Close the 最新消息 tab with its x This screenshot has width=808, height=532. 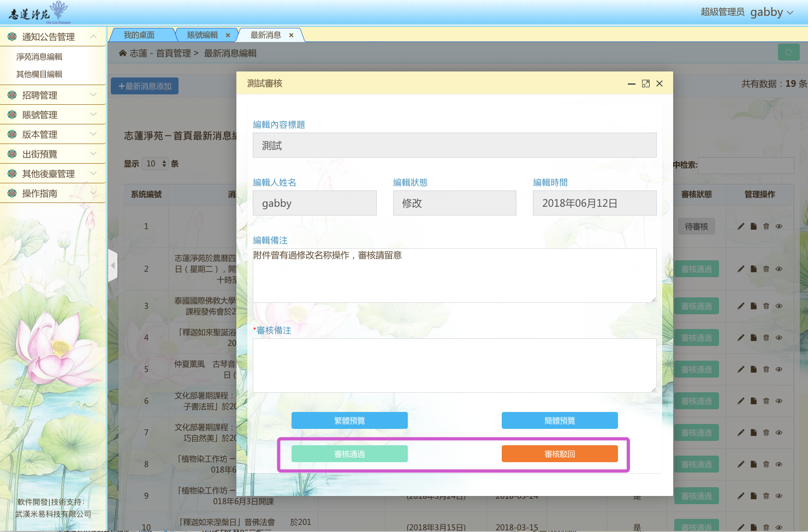point(291,35)
